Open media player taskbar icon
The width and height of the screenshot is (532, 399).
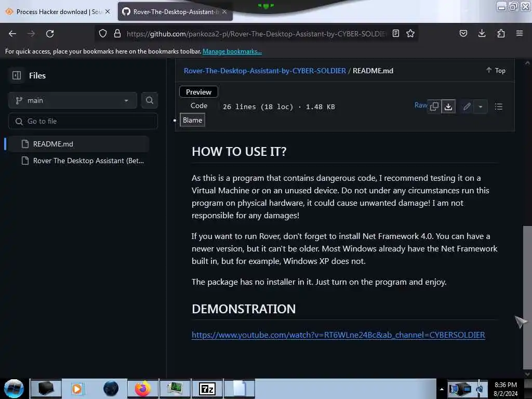[78, 389]
